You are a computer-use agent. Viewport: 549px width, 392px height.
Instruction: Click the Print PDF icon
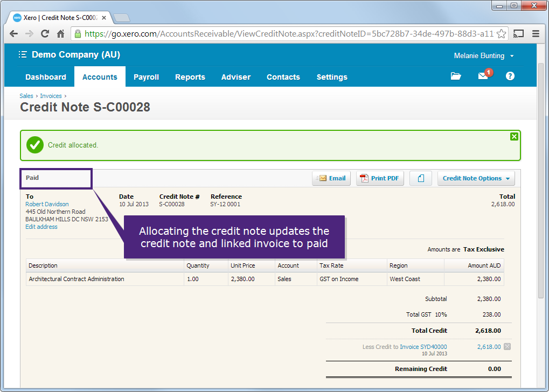click(x=379, y=178)
